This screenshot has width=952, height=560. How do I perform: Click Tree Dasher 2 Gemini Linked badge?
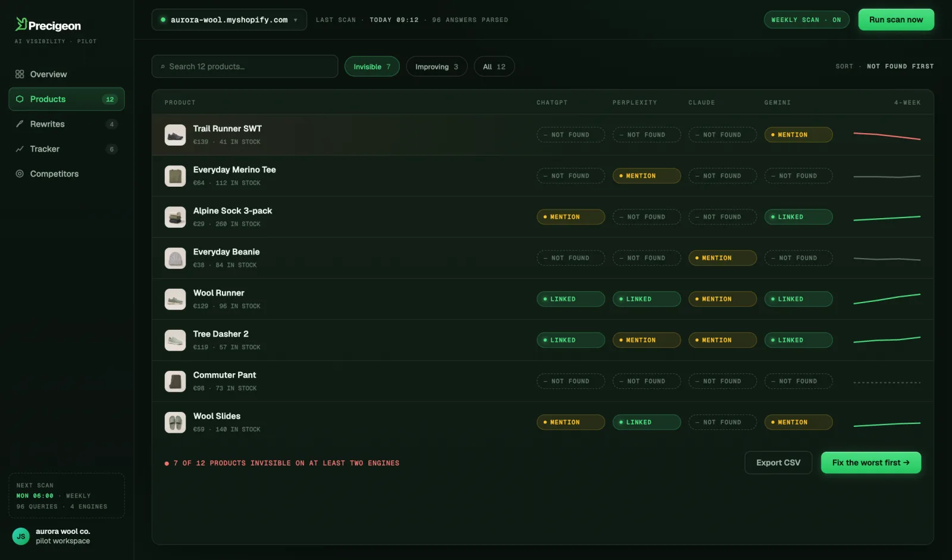point(798,340)
